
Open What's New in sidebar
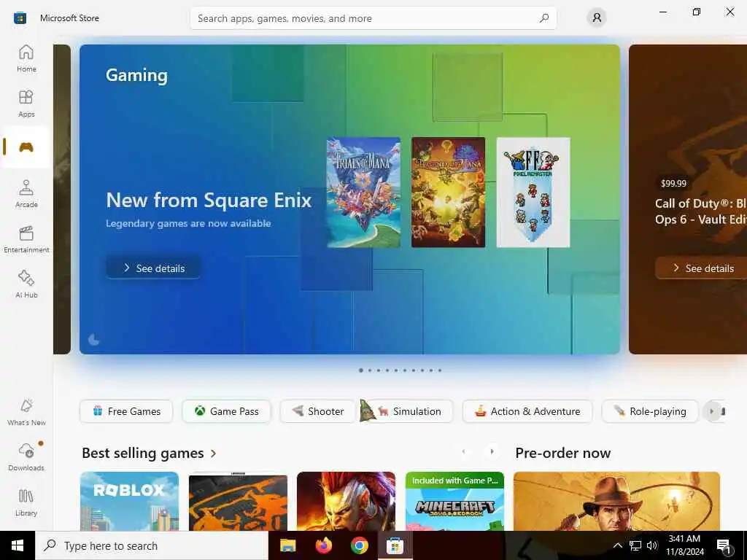(26, 412)
